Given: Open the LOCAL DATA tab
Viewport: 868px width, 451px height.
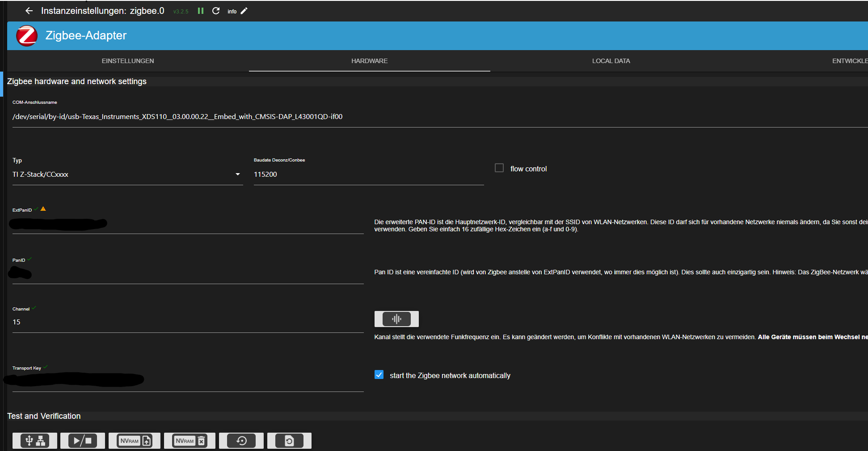Looking at the screenshot, I should (x=611, y=61).
